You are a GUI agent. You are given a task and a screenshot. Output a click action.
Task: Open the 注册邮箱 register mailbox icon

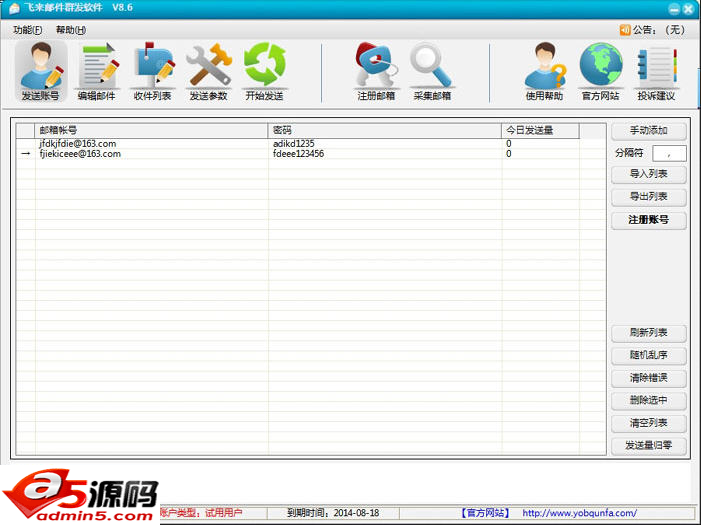[x=376, y=71]
